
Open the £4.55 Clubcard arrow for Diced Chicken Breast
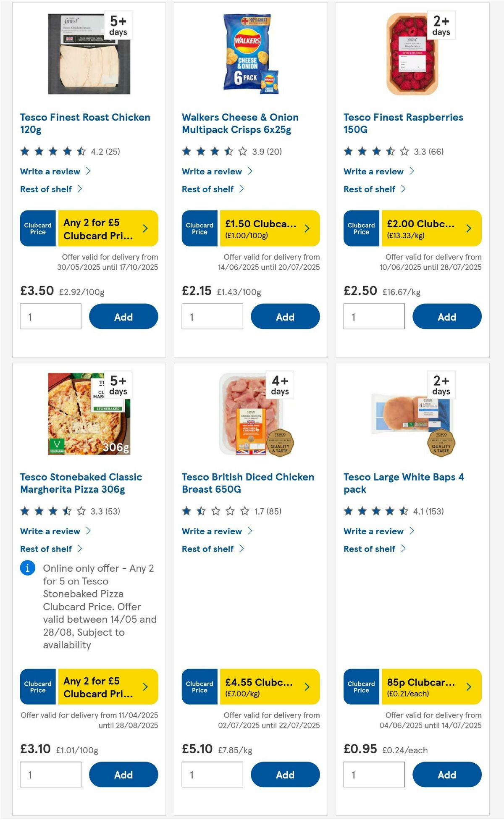click(x=307, y=686)
